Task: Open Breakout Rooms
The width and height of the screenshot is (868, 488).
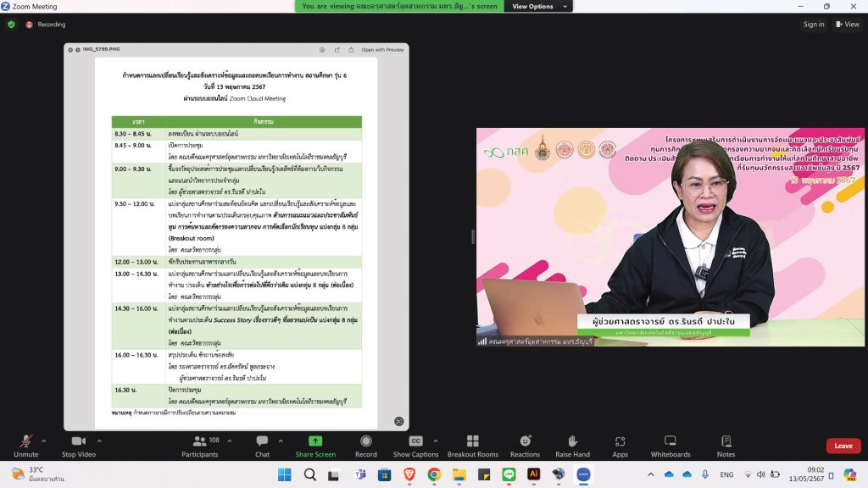Action: click(x=473, y=446)
